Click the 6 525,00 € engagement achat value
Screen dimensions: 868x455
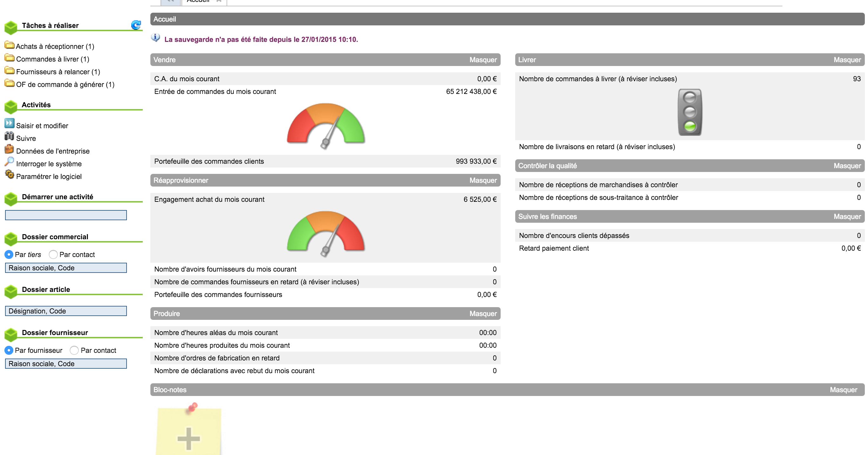click(480, 199)
